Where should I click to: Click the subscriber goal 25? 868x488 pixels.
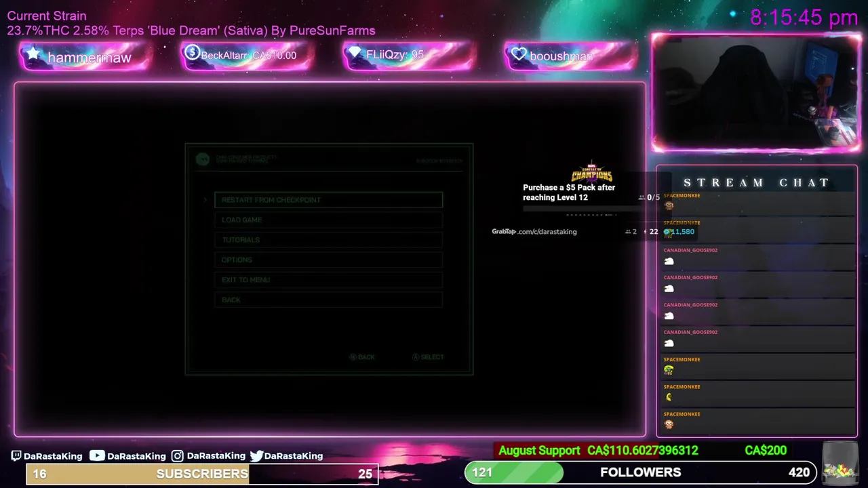[365, 474]
